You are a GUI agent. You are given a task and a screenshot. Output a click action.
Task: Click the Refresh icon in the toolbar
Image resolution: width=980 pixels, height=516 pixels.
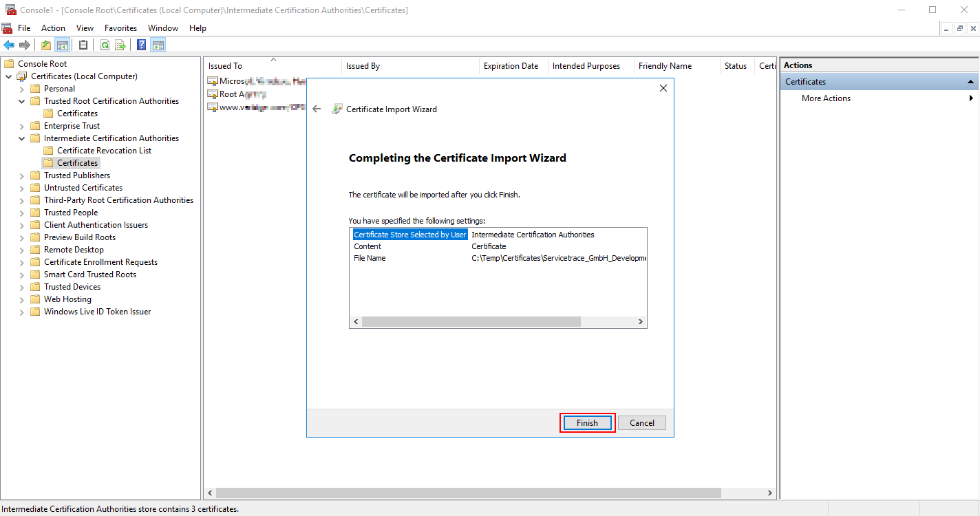tap(105, 45)
